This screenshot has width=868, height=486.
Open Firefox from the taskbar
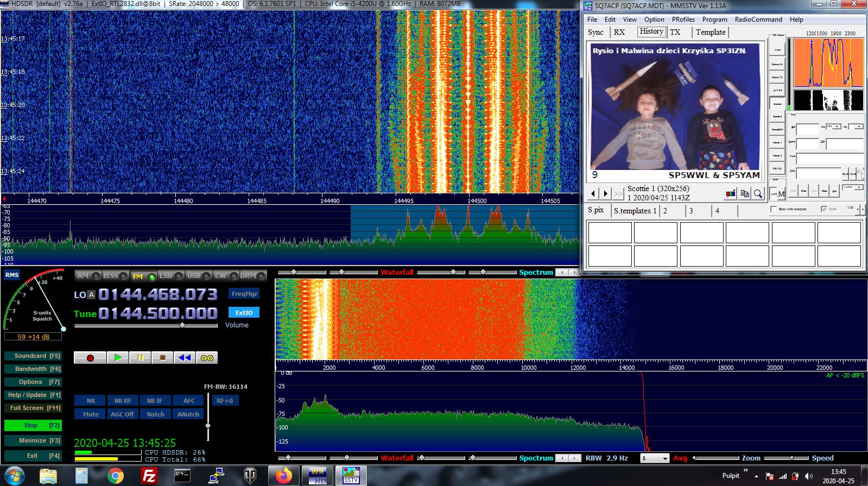click(283, 476)
